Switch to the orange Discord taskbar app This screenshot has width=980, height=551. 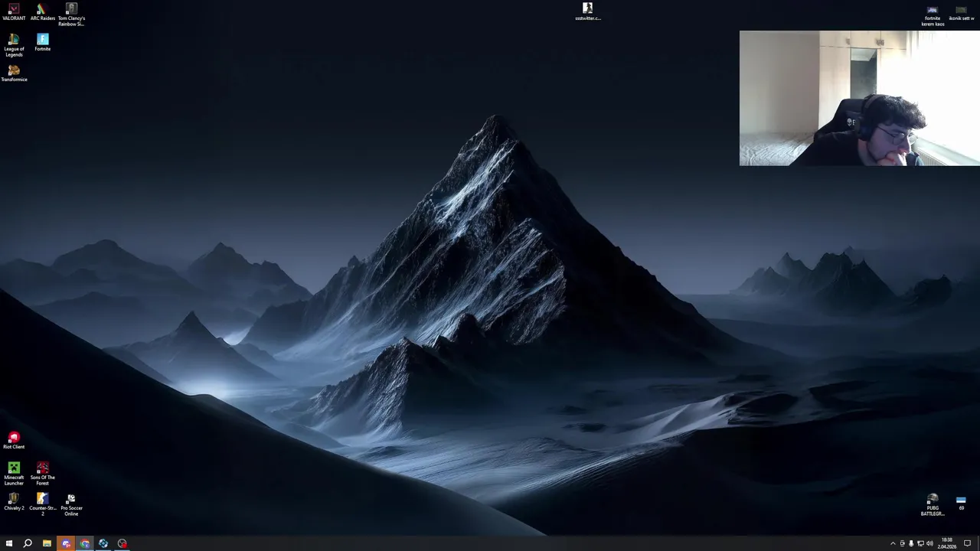click(x=66, y=543)
